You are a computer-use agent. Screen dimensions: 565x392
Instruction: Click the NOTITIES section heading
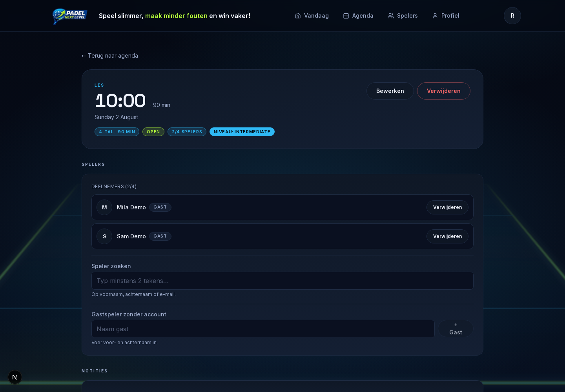click(x=95, y=371)
